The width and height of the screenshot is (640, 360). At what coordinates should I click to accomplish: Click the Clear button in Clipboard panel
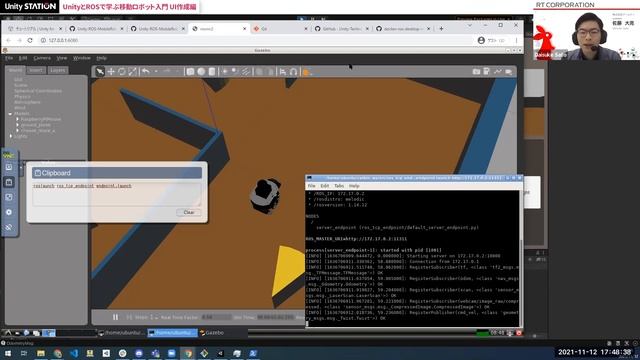coord(189,212)
